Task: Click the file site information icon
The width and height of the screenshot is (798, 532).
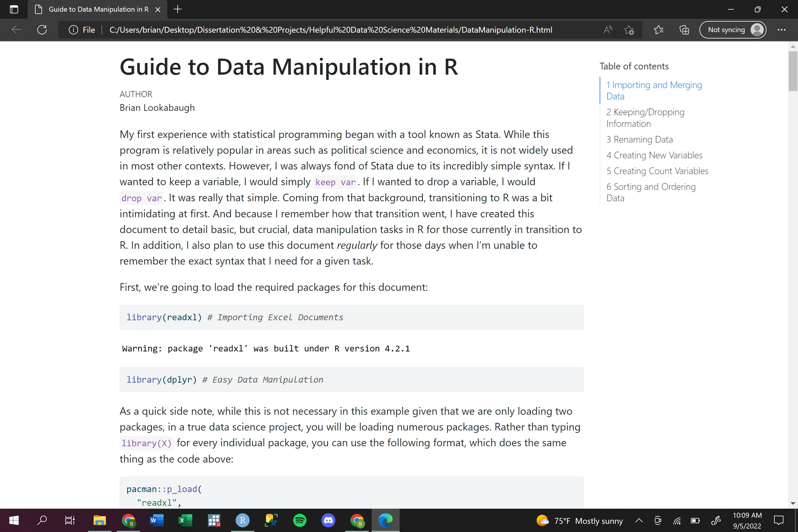Action: click(x=73, y=30)
